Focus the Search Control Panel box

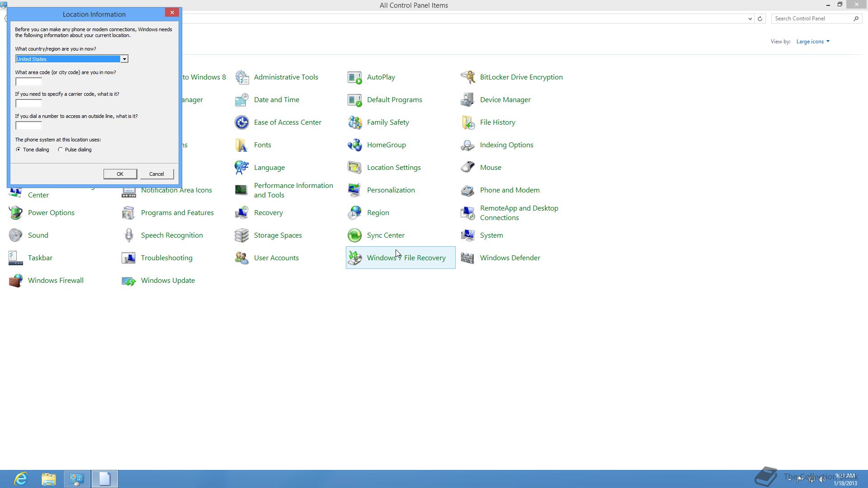click(x=812, y=19)
